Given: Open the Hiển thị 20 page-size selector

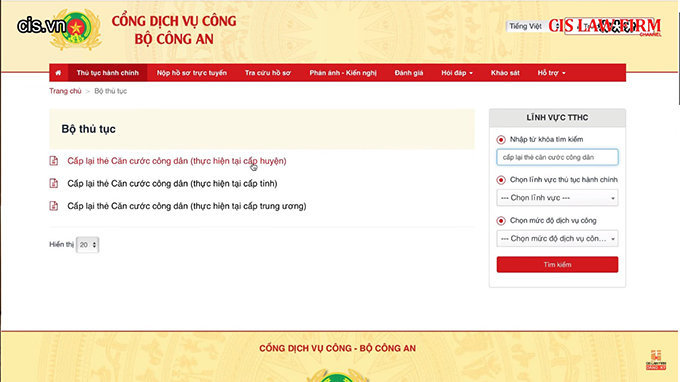Looking at the screenshot, I should [x=88, y=245].
